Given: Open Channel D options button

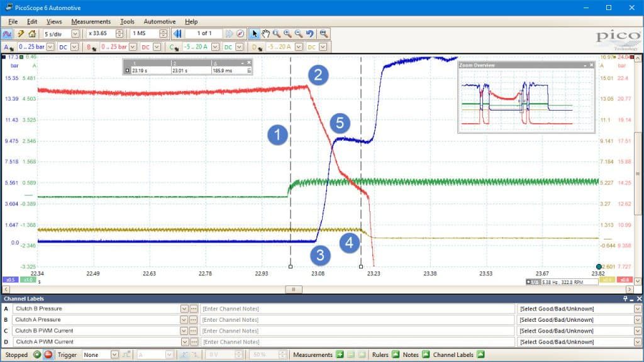Looking at the screenshot, I should [x=257, y=47].
